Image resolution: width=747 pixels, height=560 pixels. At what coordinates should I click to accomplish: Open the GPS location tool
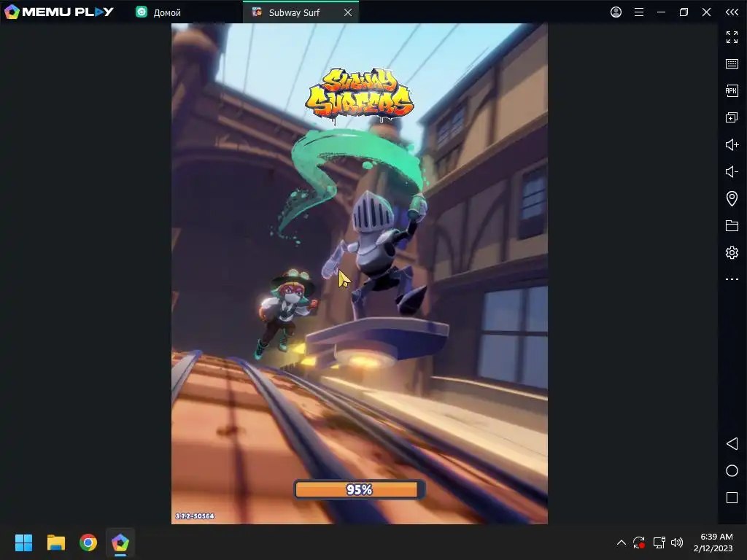pyautogui.click(x=732, y=198)
